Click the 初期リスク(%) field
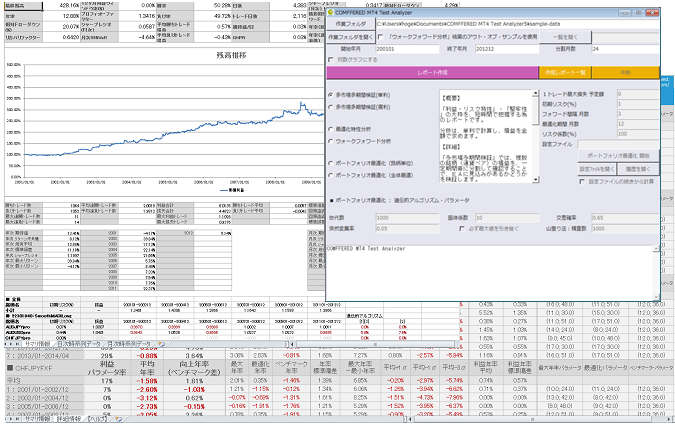The height and width of the screenshot is (425, 675). point(638,104)
